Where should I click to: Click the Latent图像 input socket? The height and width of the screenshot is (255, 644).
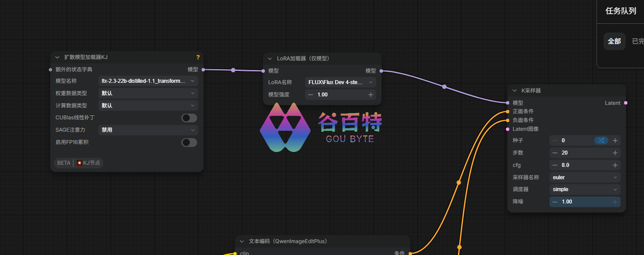click(x=508, y=129)
